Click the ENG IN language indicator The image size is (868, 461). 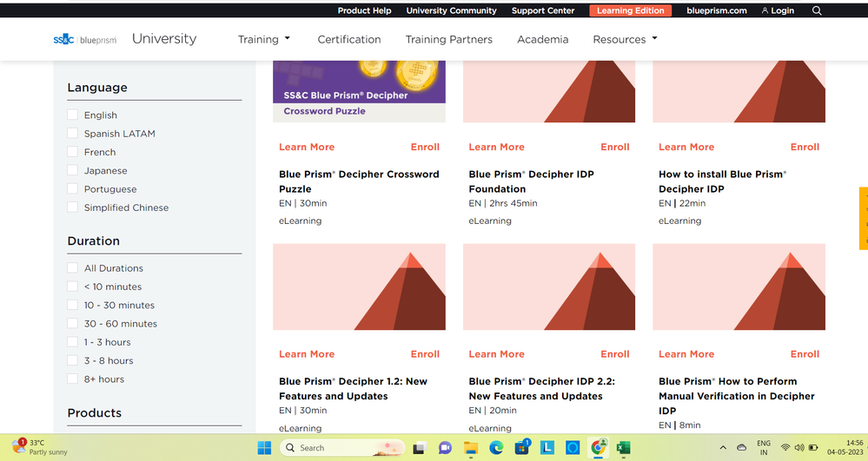pos(764,448)
